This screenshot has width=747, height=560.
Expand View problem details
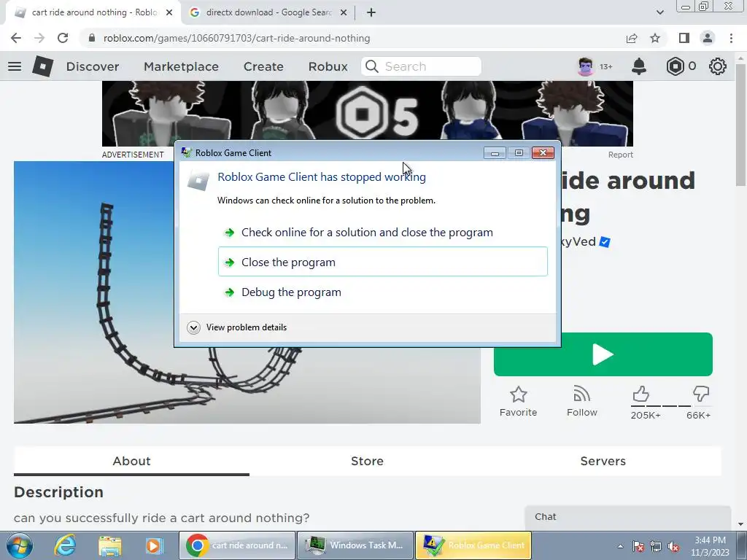coord(237,327)
